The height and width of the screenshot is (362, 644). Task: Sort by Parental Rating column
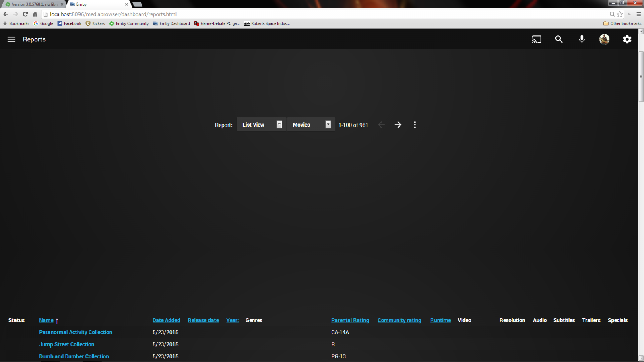[350, 320]
